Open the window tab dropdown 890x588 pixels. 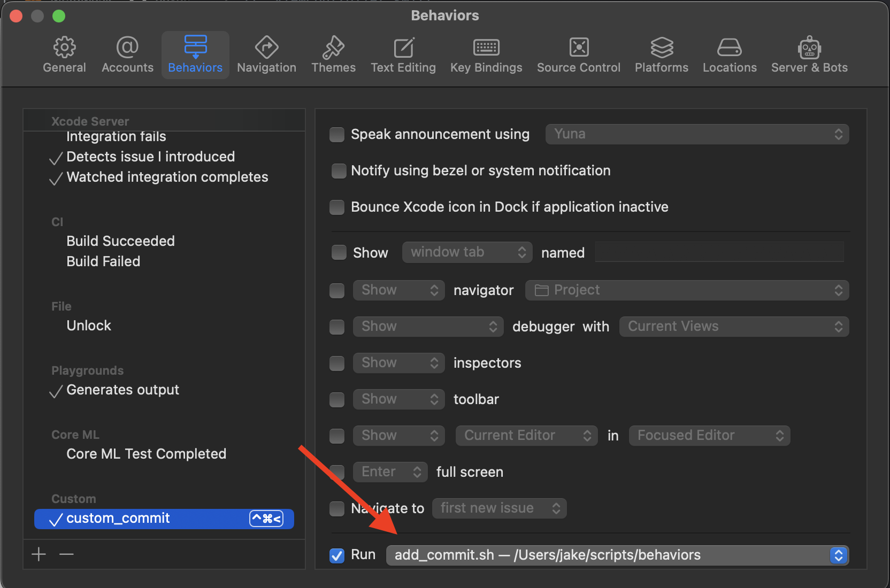click(467, 252)
